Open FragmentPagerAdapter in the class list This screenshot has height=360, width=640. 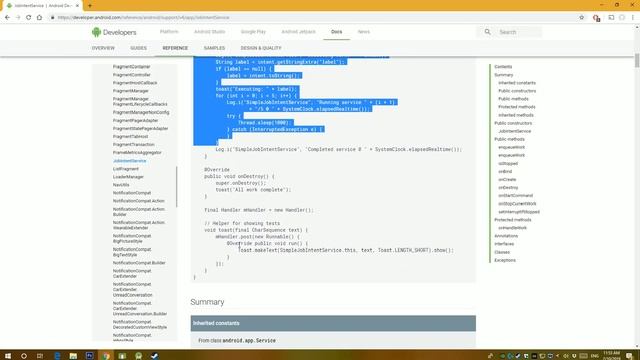(135, 120)
